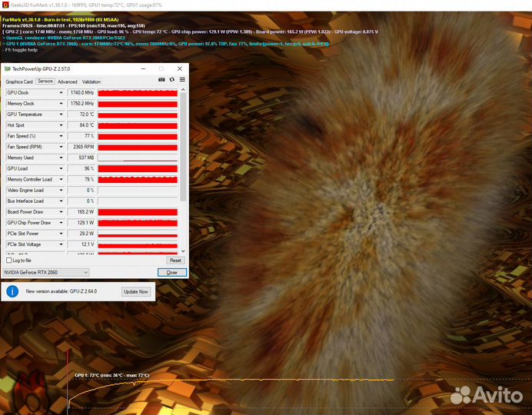
Task: Open the Bus Interface Load dropdown
Action: (x=61, y=201)
